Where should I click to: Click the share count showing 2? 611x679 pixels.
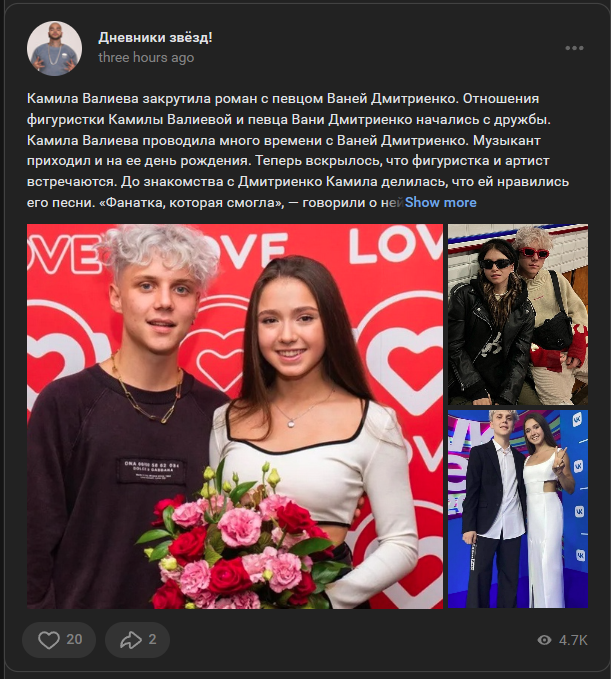pos(152,640)
